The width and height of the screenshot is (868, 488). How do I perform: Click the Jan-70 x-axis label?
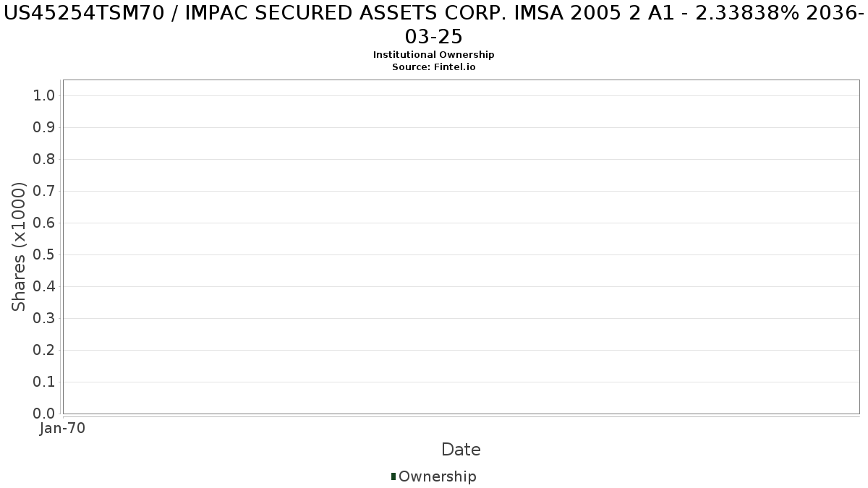click(63, 428)
